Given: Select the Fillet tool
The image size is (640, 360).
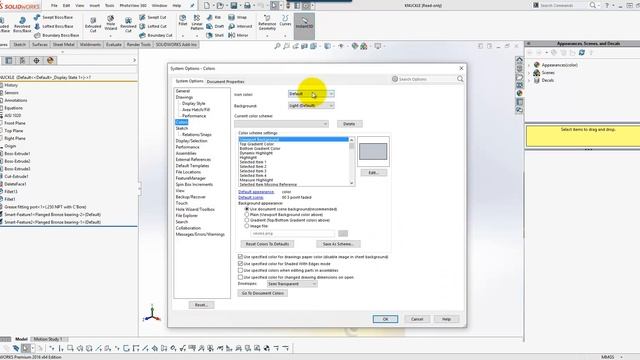Looking at the screenshot, I should (x=183, y=20).
